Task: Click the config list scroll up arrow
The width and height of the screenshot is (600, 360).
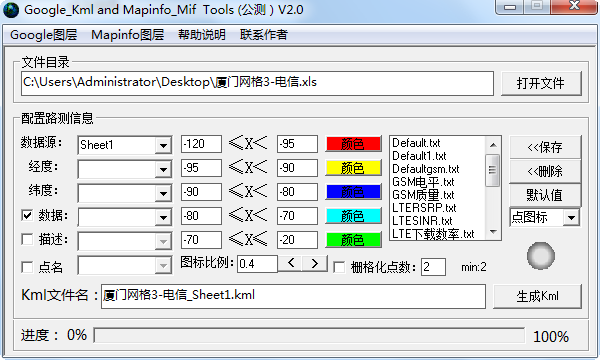Action: 493,145
